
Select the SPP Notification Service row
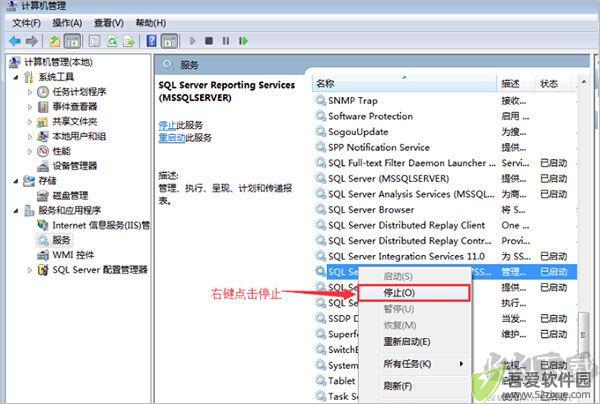445,148
